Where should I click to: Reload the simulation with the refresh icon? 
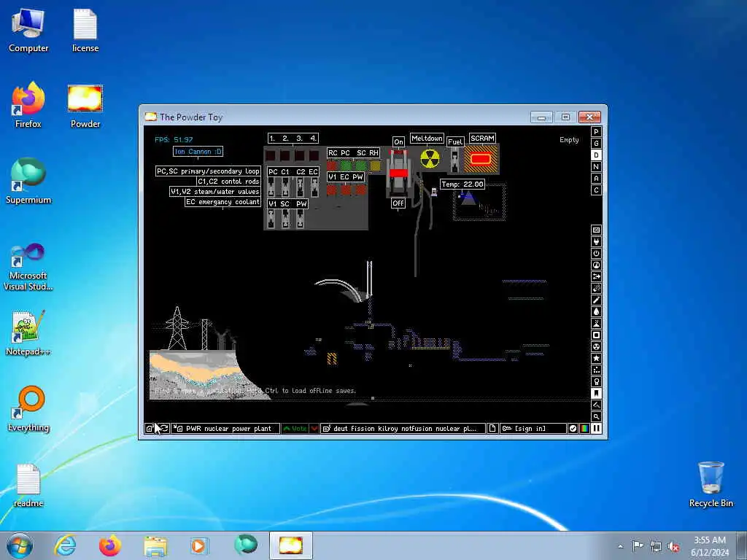click(163, 429)
